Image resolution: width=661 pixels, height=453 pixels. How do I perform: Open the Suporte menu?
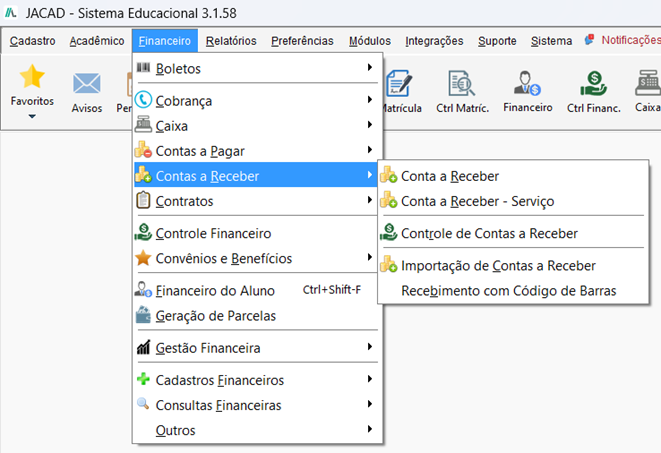coord(497,41)
